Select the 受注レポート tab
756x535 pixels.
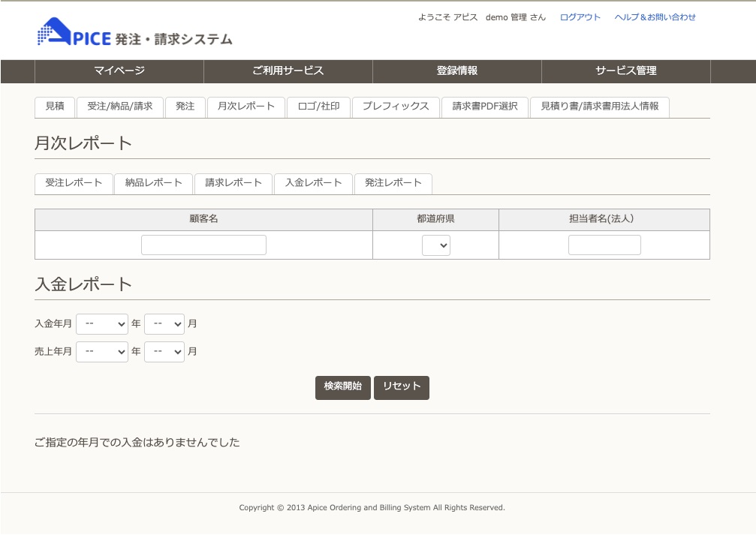pos(74,183)
